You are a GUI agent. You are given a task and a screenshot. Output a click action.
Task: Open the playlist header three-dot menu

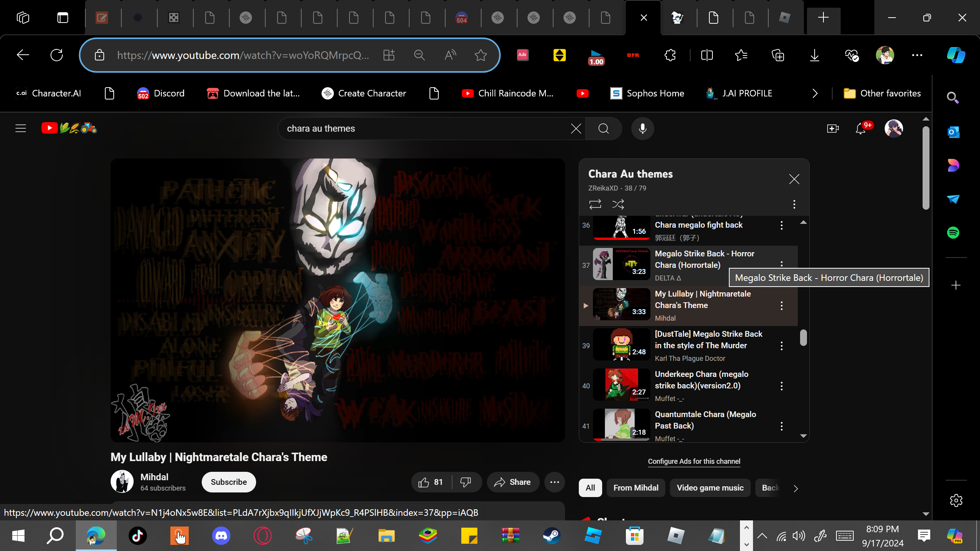(x=794, y=204)
